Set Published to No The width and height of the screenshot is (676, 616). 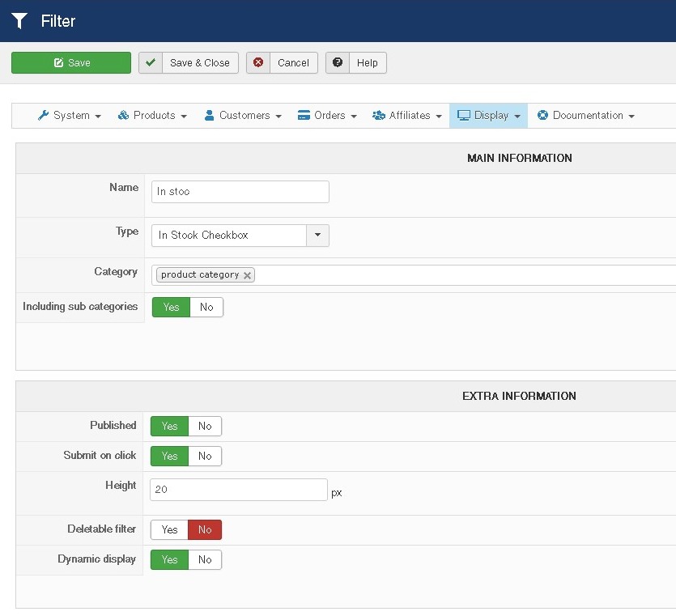pyautogui.click(x=205, y=427)
